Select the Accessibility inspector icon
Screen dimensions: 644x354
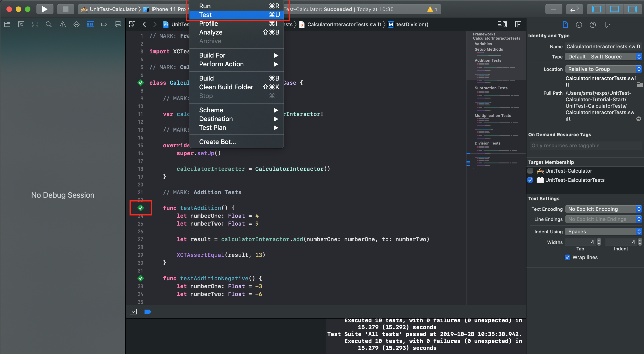607,25
